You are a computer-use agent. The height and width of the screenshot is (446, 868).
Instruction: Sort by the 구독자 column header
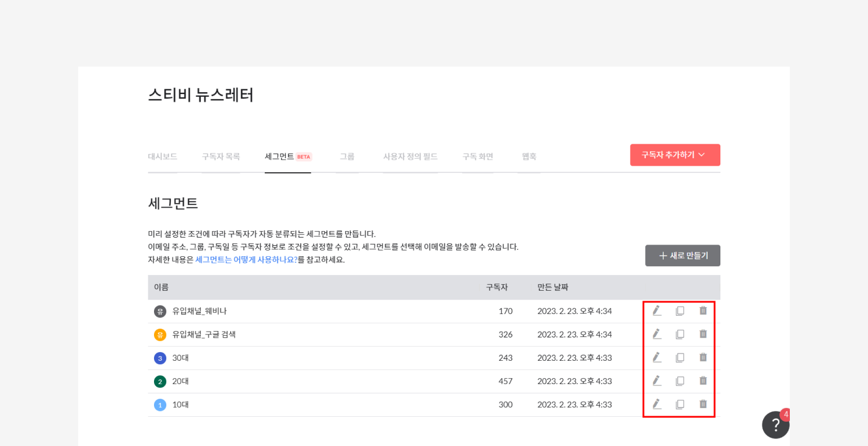coord(496,287)
